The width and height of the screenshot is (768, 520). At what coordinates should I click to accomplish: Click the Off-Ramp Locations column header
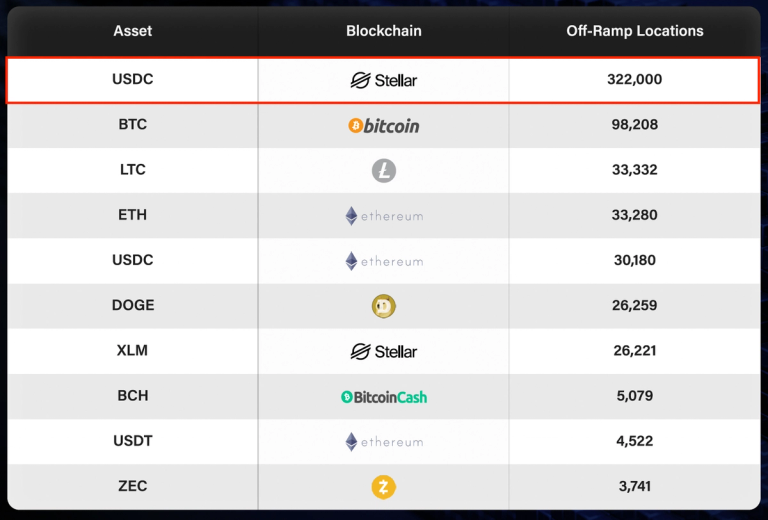point(635,31)
